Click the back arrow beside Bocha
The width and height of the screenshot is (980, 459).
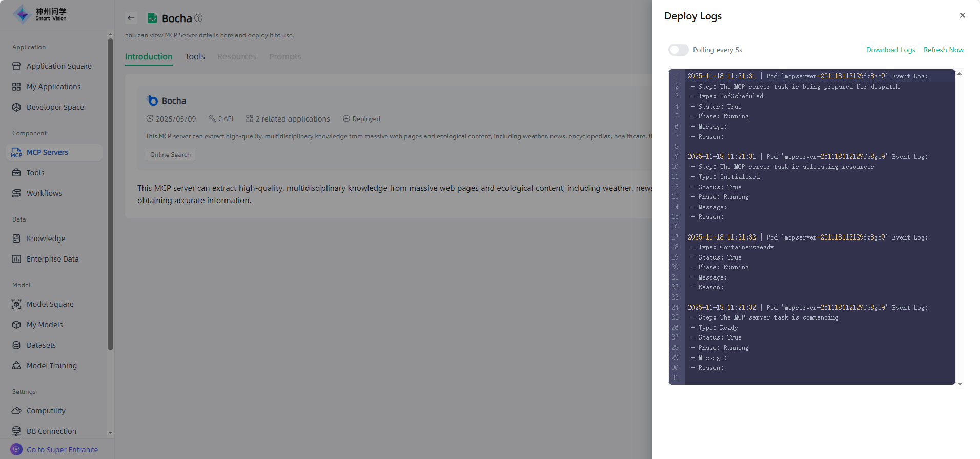tap(131, 18)
